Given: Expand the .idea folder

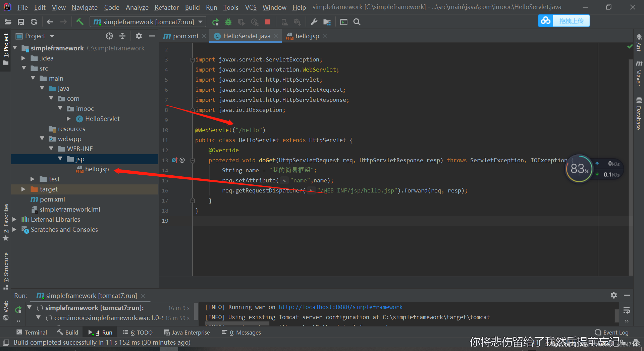Looking at the screenshot, I should (23, 58).
